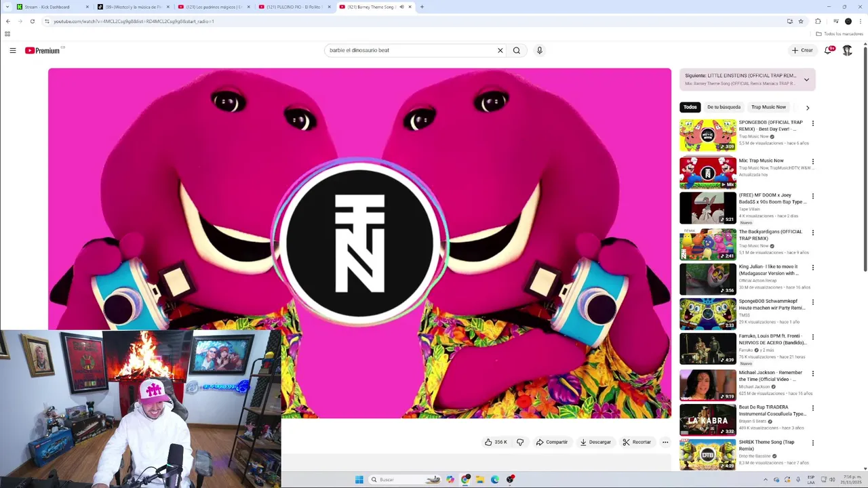Dislike the video with thumbs down

[x=520, y=442]
